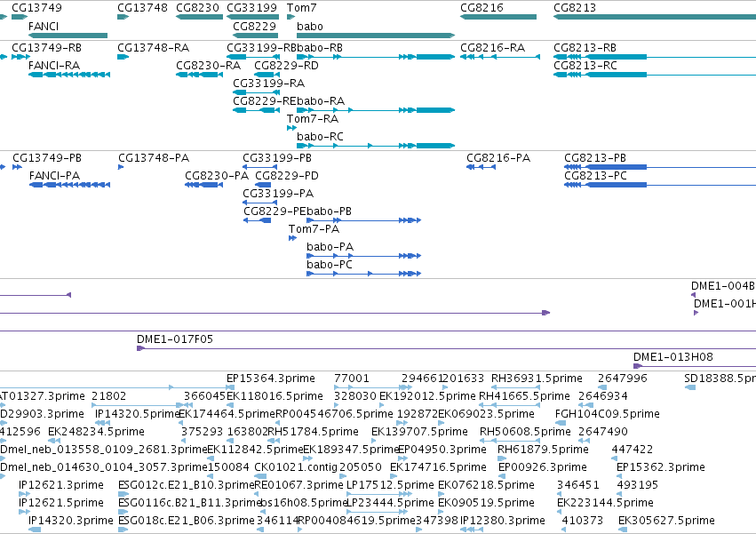756x534 pixels.
Task: Click the DME1-013H08 clone label
Action: [x=673, y=357]
